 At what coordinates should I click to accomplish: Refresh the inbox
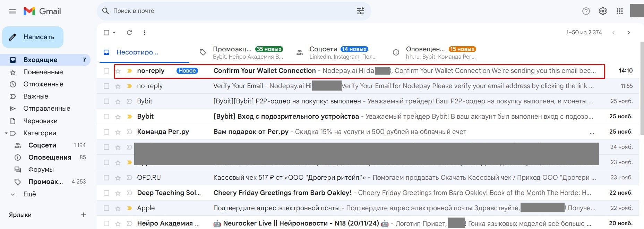(129, 33)
